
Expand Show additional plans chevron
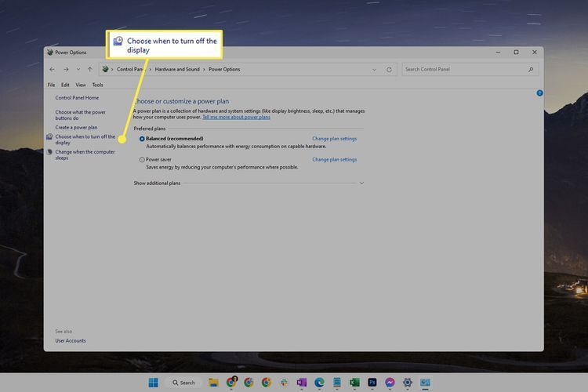(x=361, y=183)
